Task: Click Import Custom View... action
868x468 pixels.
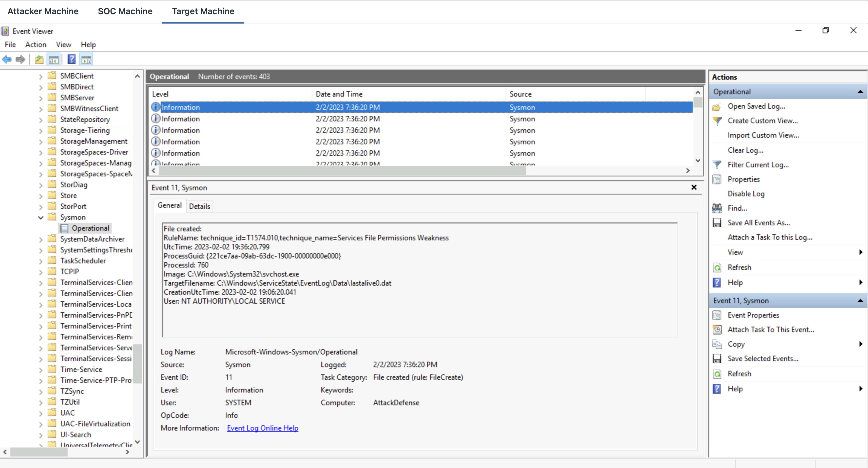Action: 763,135
